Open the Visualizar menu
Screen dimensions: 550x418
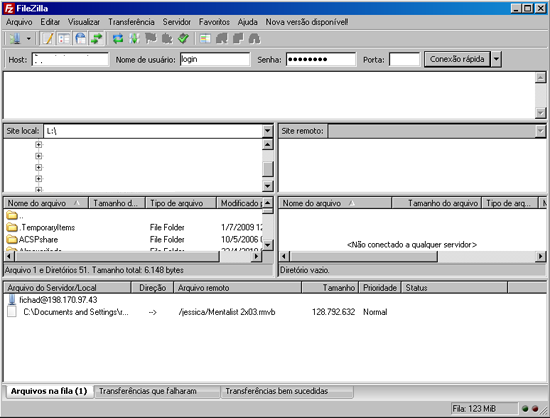84,22
